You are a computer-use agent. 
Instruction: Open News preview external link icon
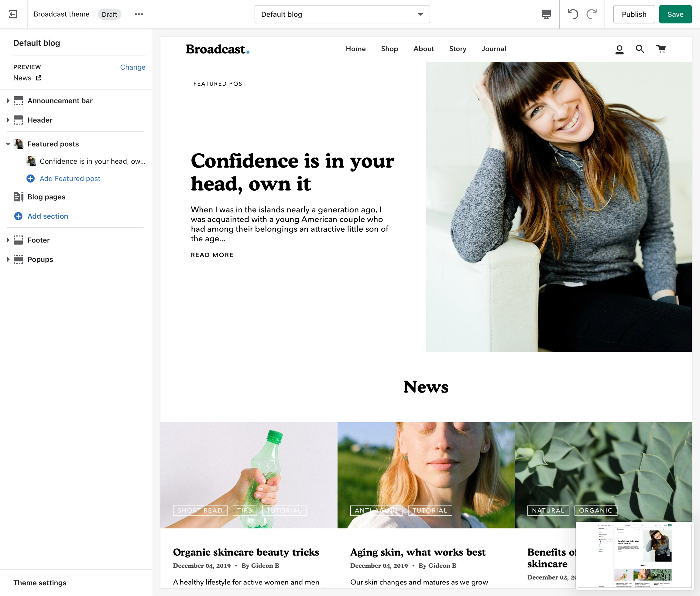point(39,78)
